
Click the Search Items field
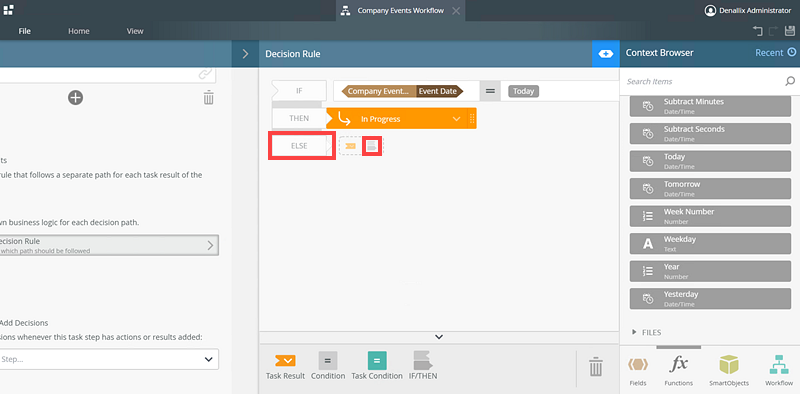(x=702, y=81)
